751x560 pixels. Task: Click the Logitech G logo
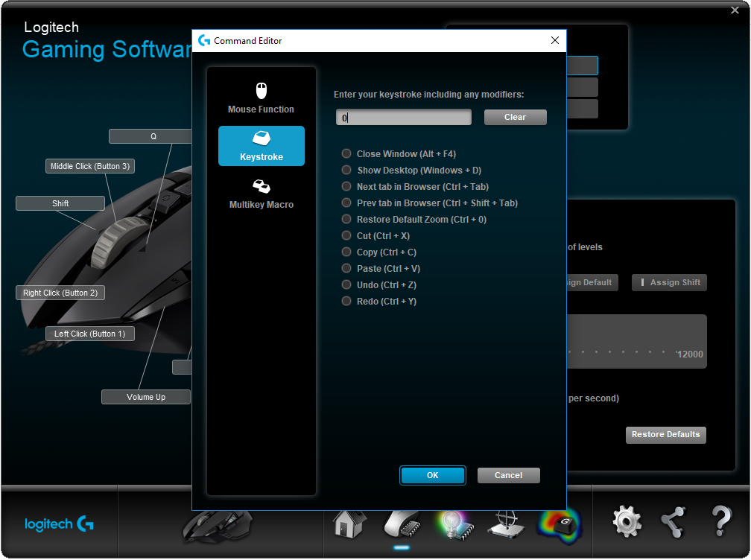coord(60,524)
